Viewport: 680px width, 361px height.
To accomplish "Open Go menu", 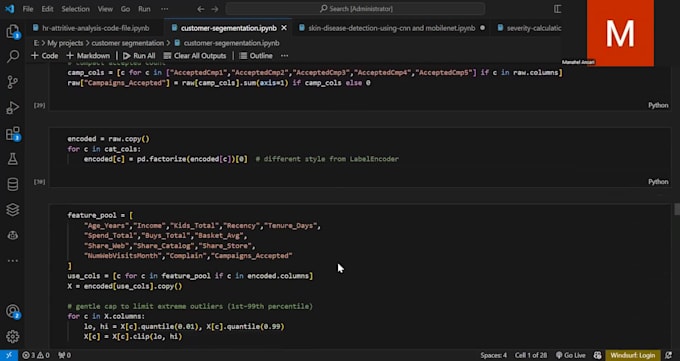I will coord(125,9).
